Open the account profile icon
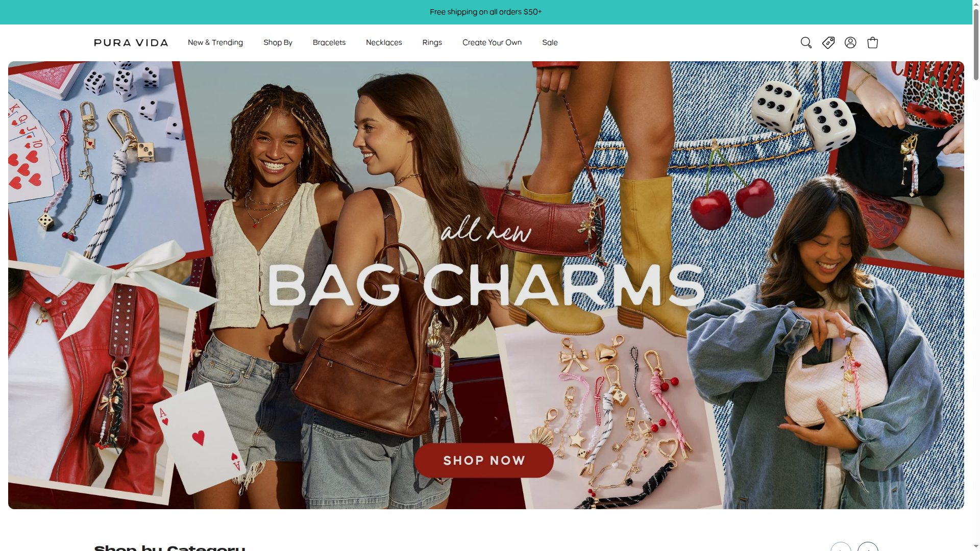Viewport: 980px width, 551px height. tap(850, 43)
